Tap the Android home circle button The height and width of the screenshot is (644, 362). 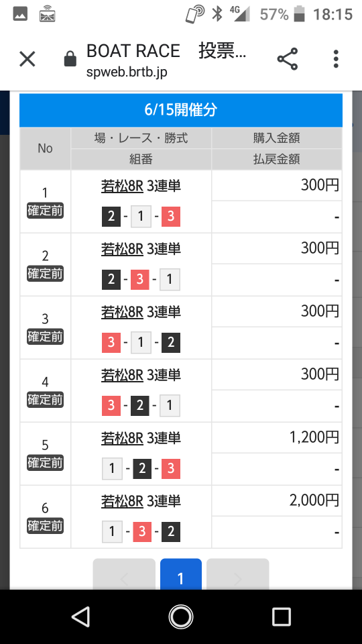point(181,616)
